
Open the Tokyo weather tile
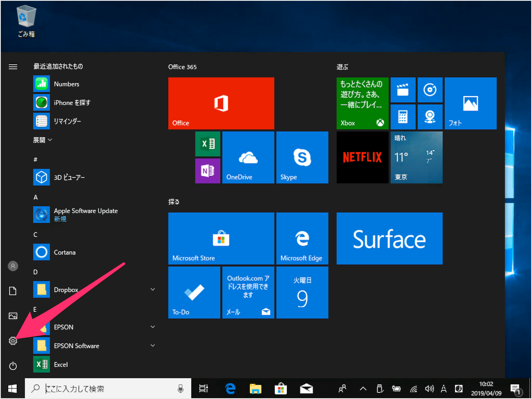click(x=416, y=157)
